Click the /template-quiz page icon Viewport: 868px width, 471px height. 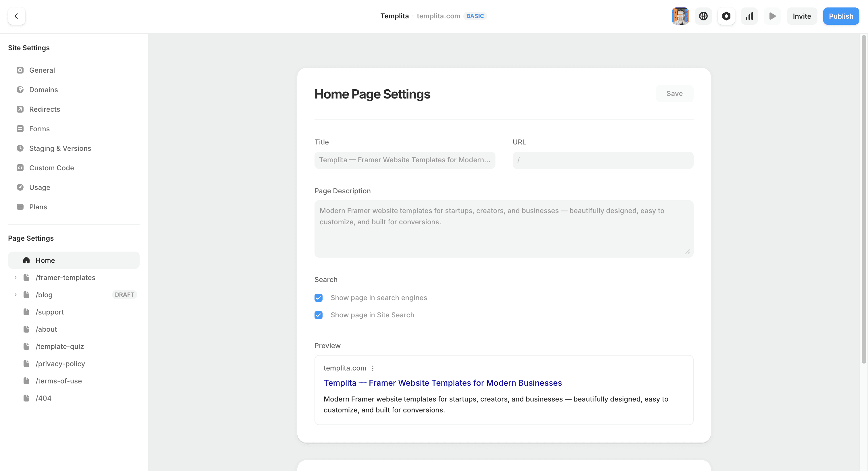(x=26, y=346)
